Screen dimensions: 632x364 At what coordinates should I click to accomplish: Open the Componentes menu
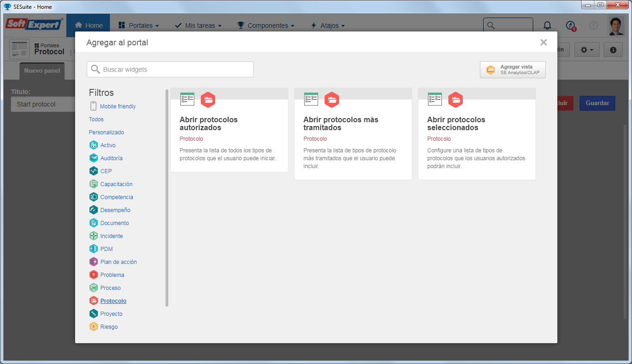pyautogui.click(x=266, y=25)
